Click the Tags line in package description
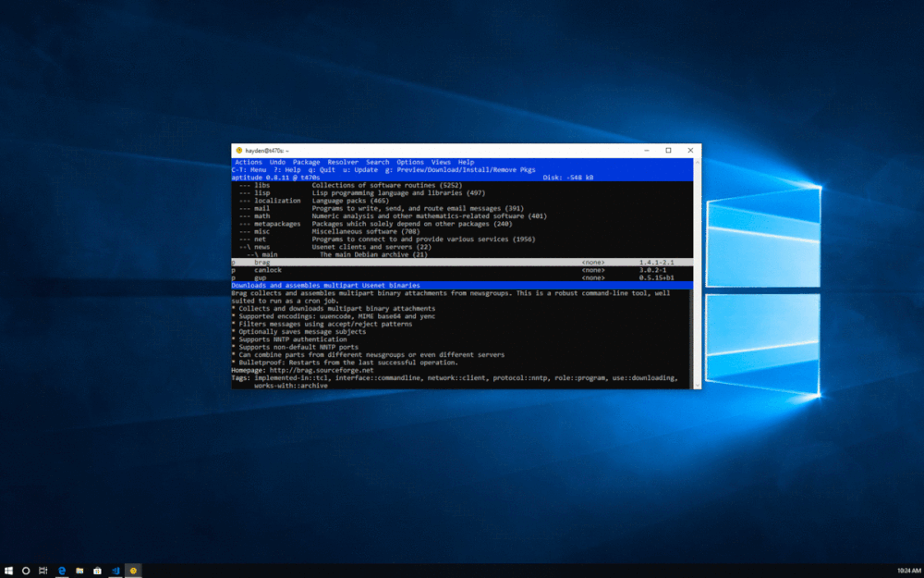The height and width of the screenshot is (578, 924). click(455, 382)
